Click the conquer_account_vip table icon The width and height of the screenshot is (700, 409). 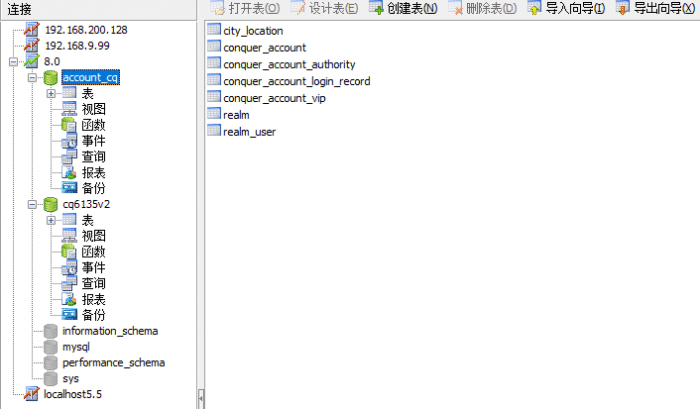213,98
